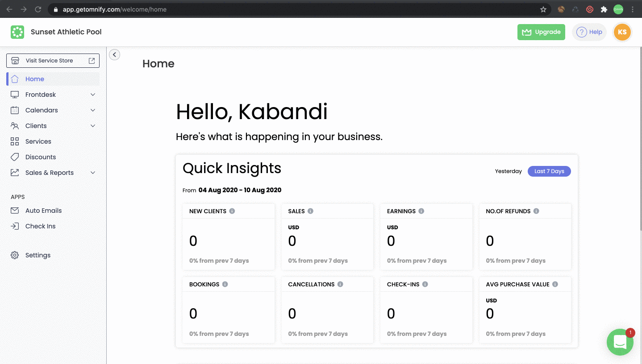Click the address bar URL field
This screenshot has width=642, height=364.
coord(299,9)
